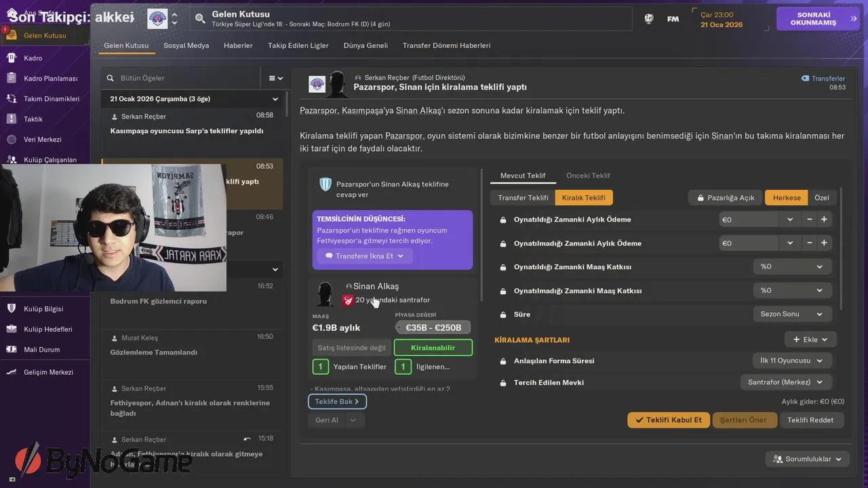Increase Oynatılmadığı Zamanki Aylık Ödeme with plus
868x488 pixels.
[824, 243]
